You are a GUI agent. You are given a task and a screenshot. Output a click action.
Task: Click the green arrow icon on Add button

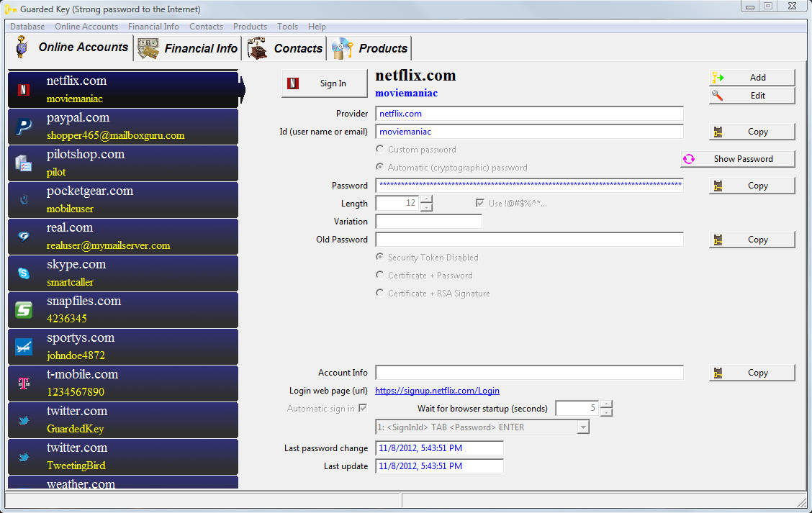[718, 78]
